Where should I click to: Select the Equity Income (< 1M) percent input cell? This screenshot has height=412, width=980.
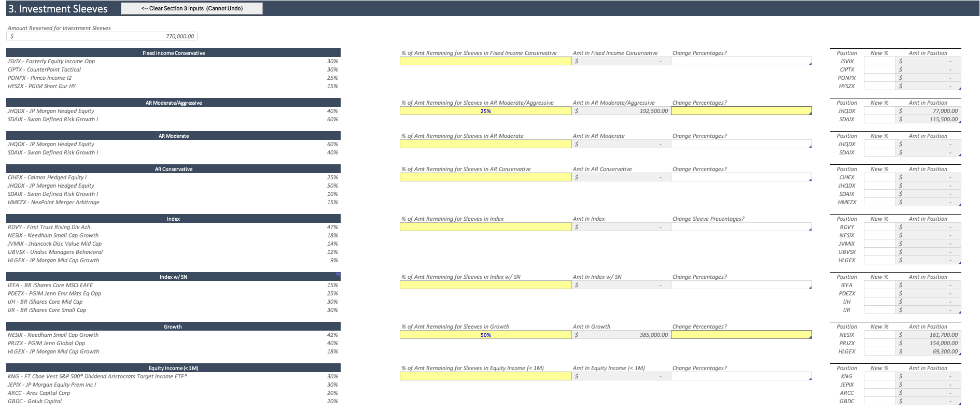tap(485, 376)
